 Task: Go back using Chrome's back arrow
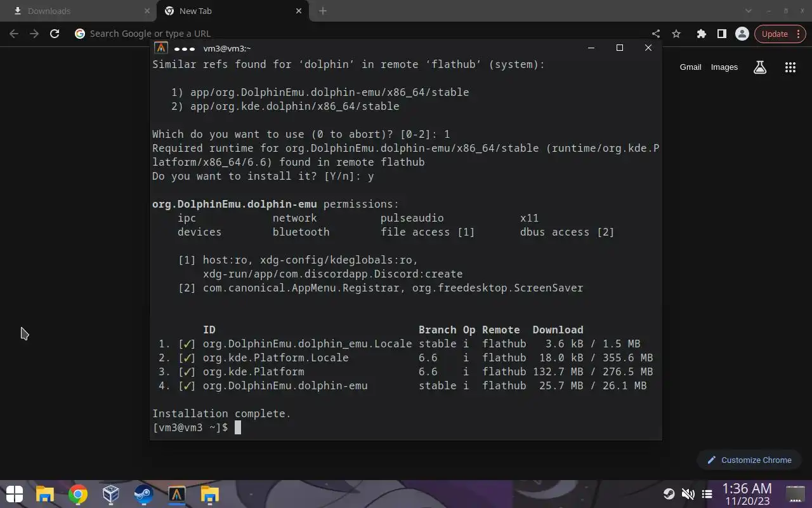(x=14, y=34)
